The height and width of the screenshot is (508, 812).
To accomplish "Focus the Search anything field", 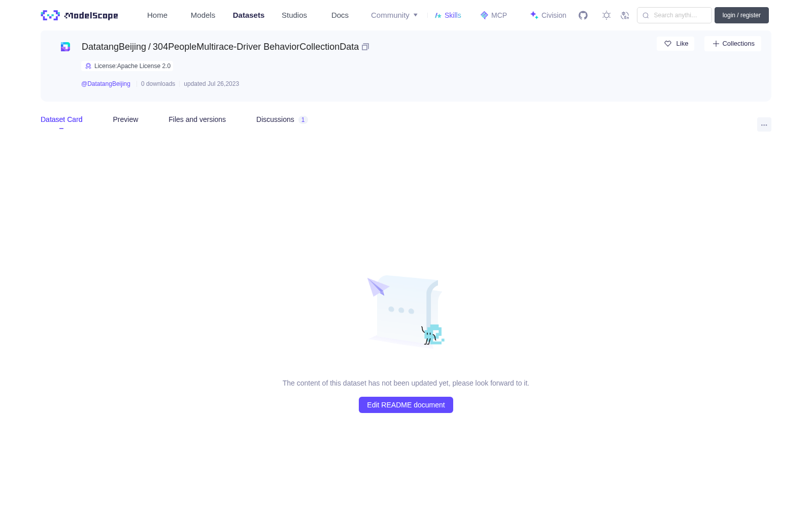I will click(x=674, y=15).
